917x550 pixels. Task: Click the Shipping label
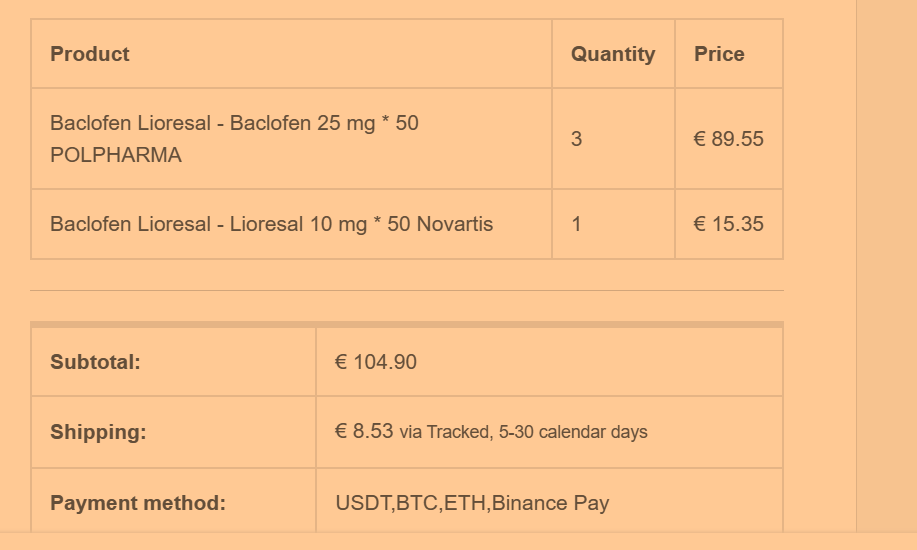click(x=98, y=432)
